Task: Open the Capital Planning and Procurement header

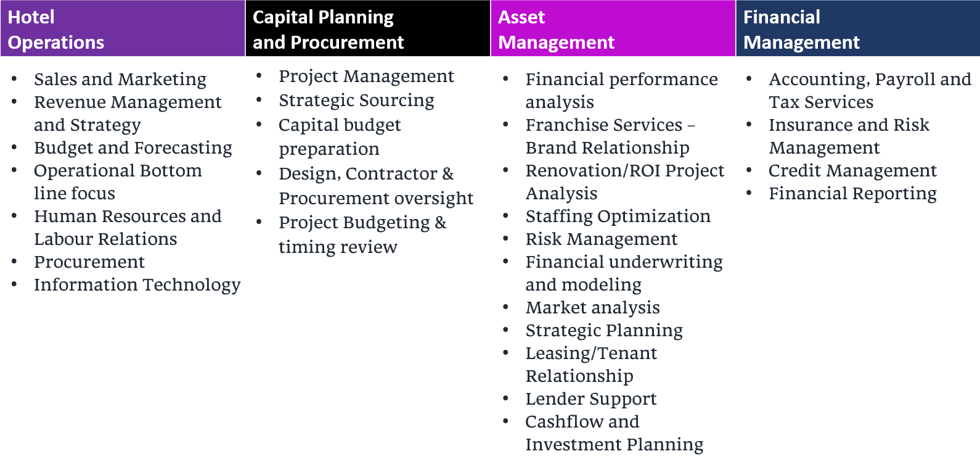Action: 367,29
